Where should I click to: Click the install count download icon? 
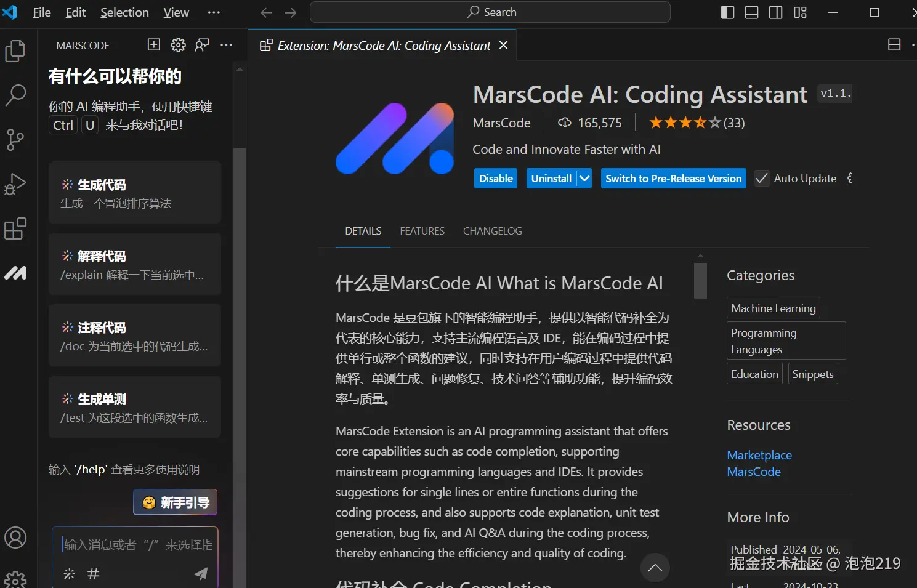pyautogui.click(x=564, y=123)
